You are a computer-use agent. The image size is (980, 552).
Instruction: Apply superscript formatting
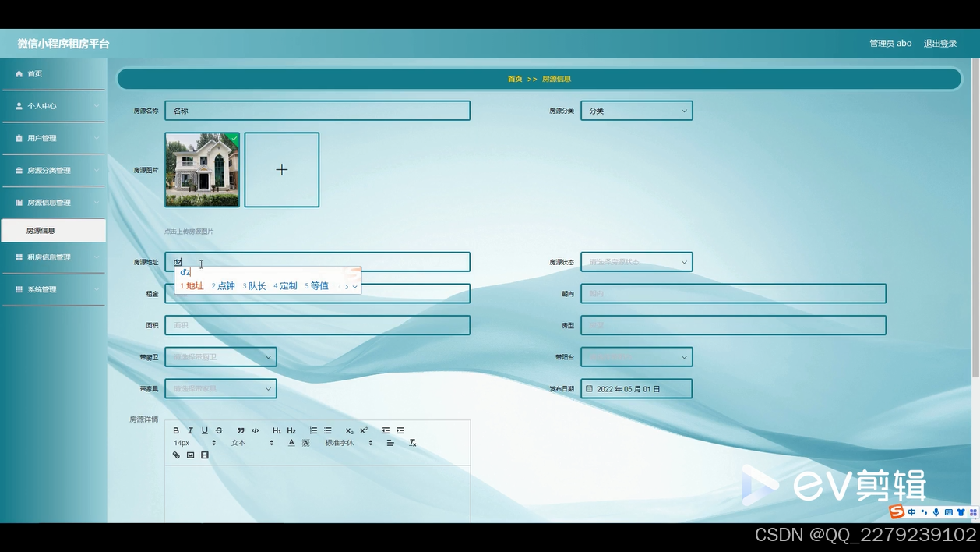pyautogui.click(x=364, y=430)
